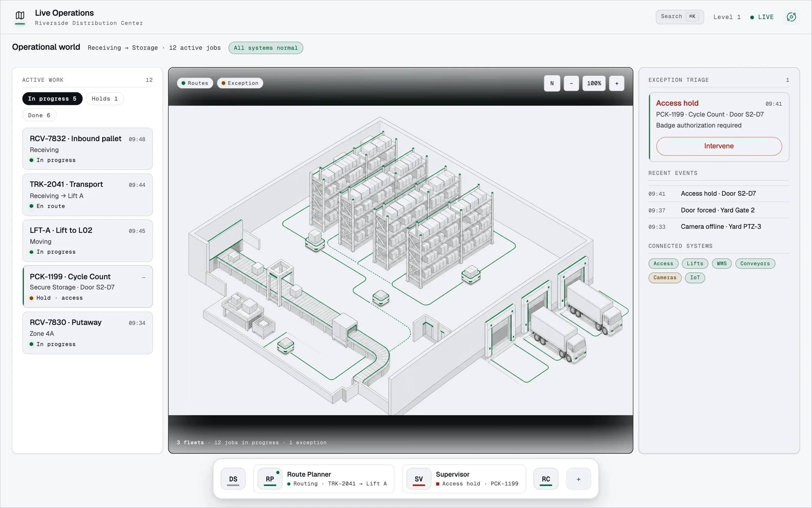Open the RC agent avatar
The height and width of the screenshot is (508, 812).
point(546,479)
